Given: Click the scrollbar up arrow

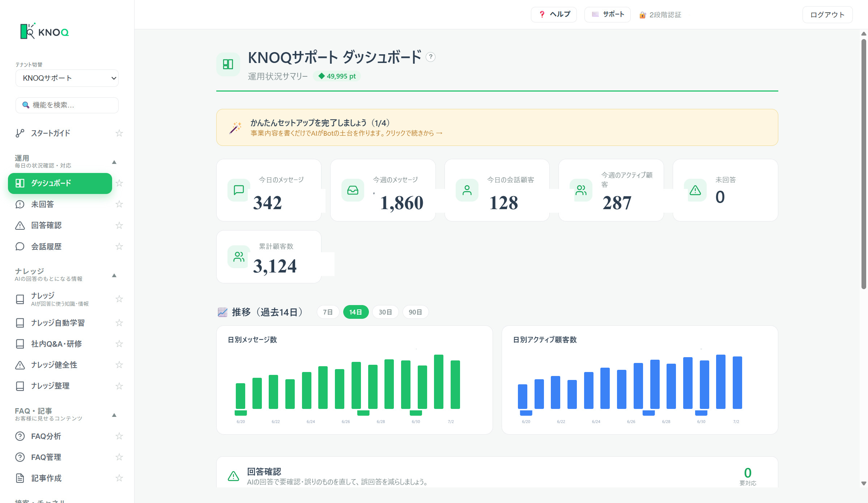Looking at the screenshot, I should tap(864, 34).
